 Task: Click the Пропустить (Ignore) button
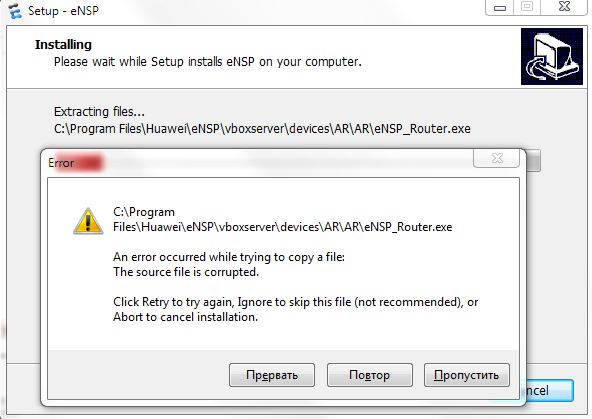click(467, 375)
